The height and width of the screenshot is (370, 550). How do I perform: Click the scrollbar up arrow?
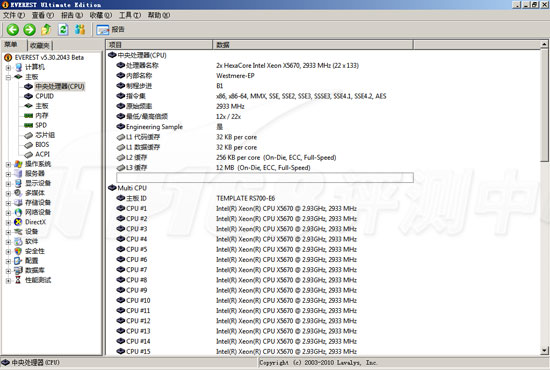click(544, 44)
